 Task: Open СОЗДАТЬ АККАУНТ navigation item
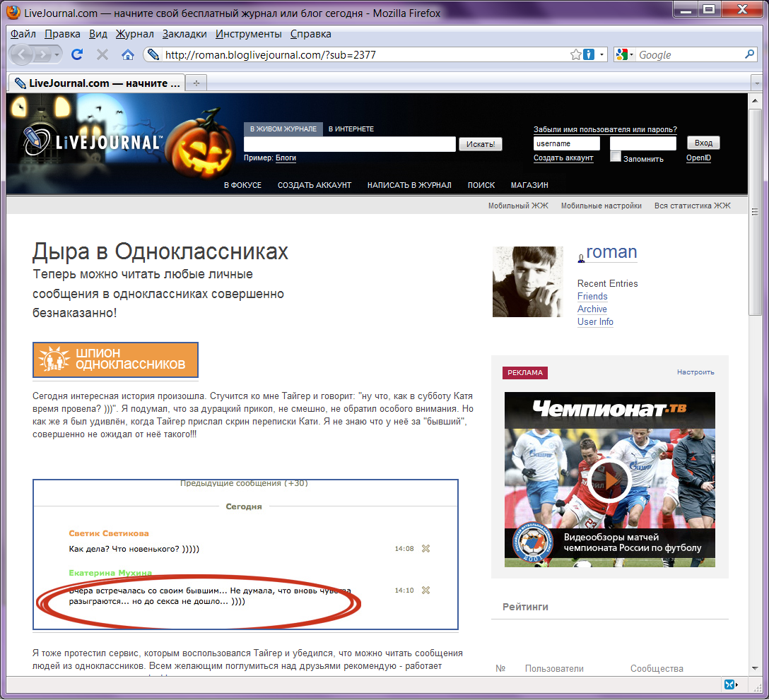tap(315, 185)
